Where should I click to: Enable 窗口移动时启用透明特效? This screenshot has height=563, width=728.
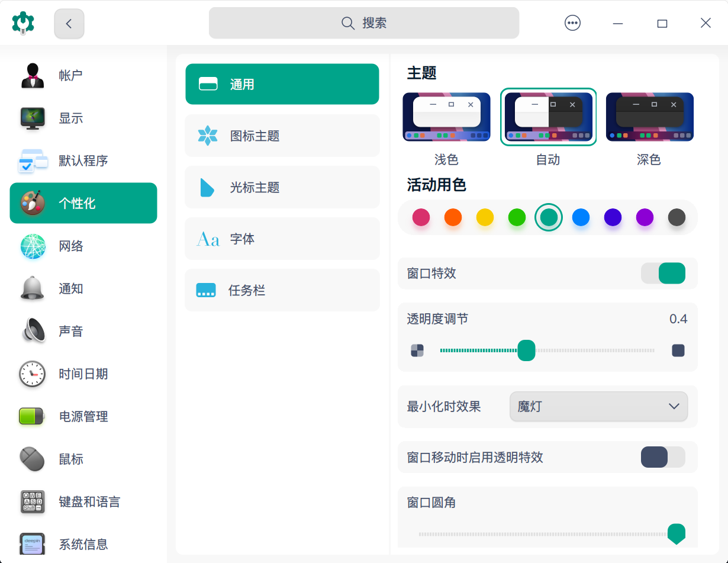click(663, 457)
